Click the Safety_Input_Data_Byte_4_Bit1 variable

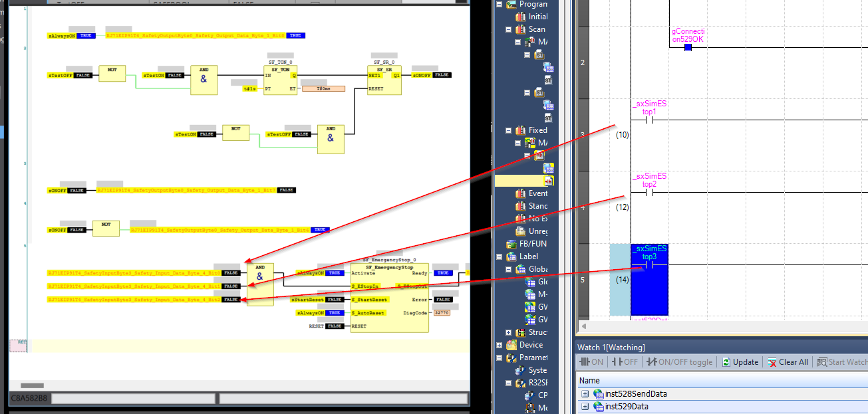pyautogui.click(x=134, y=286)
